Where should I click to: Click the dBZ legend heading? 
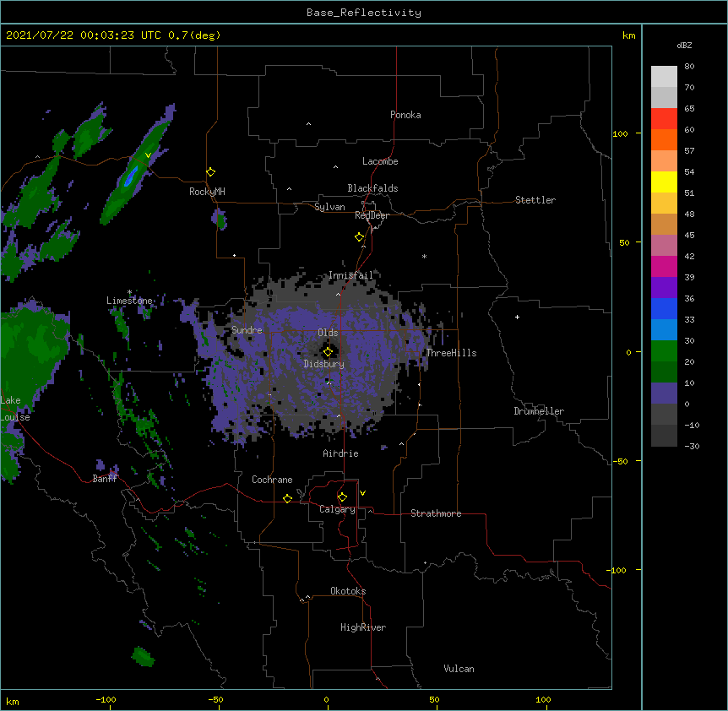tap(684, 46)
